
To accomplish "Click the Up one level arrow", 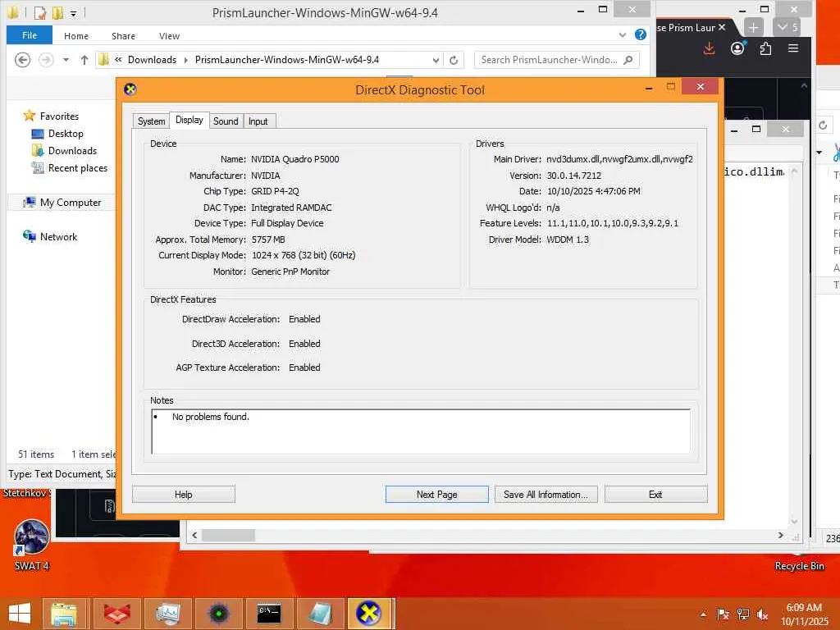I will [x=84, y=59].
